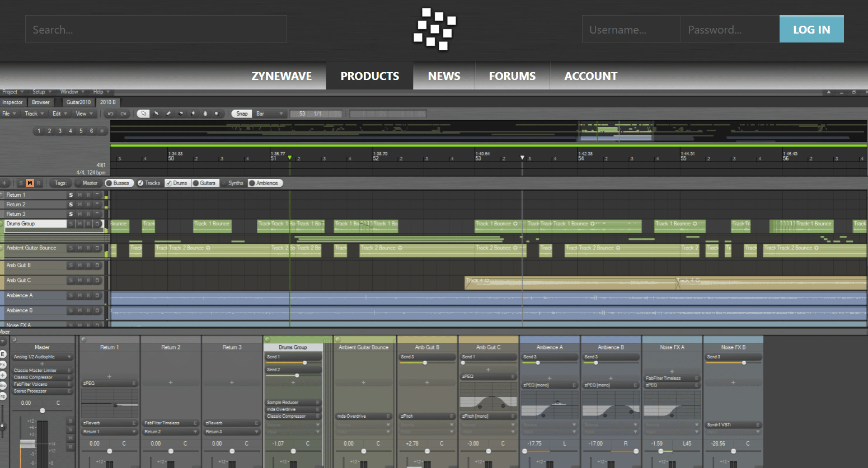Solo the Return 2 track
The width and height of the screenshot is (868, 468).
(71, 205)
